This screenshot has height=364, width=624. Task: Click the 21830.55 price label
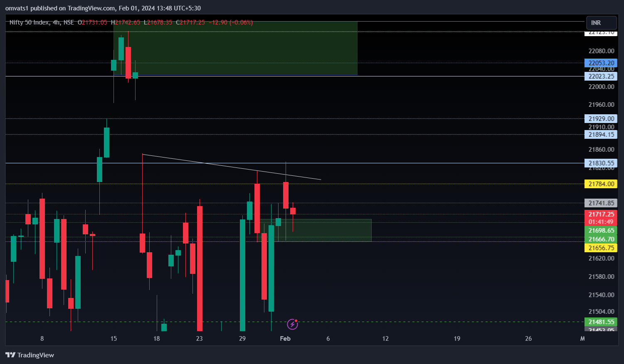601,163
